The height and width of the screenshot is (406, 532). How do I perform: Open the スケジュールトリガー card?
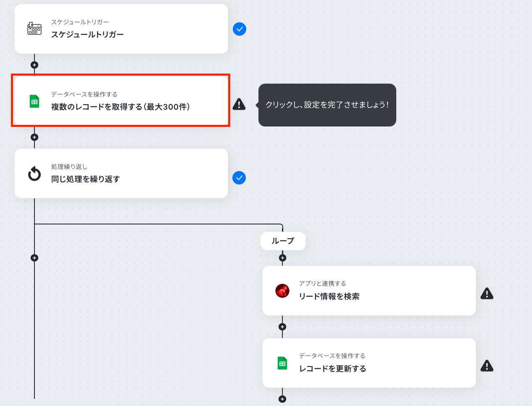coord(121,29)
